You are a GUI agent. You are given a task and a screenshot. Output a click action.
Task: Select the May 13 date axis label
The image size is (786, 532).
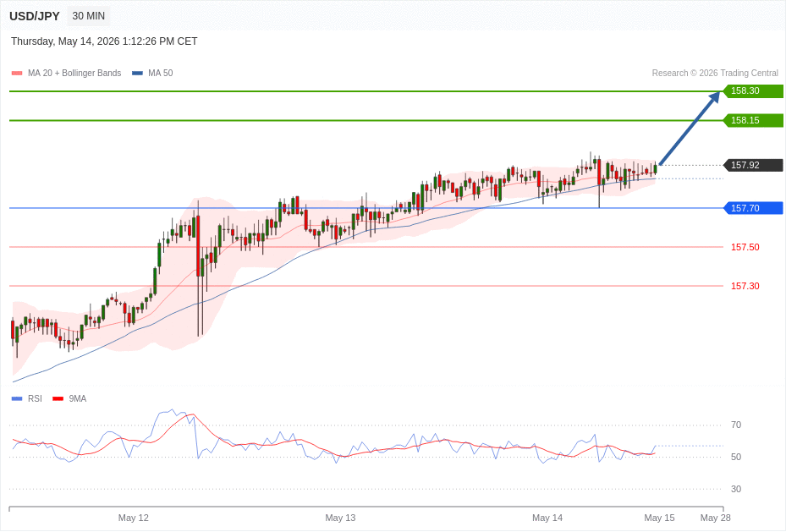(x=340, y=518)
